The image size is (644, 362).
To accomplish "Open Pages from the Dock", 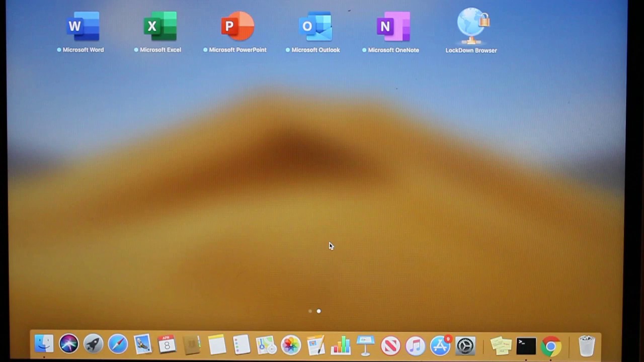I will [315, 345].
